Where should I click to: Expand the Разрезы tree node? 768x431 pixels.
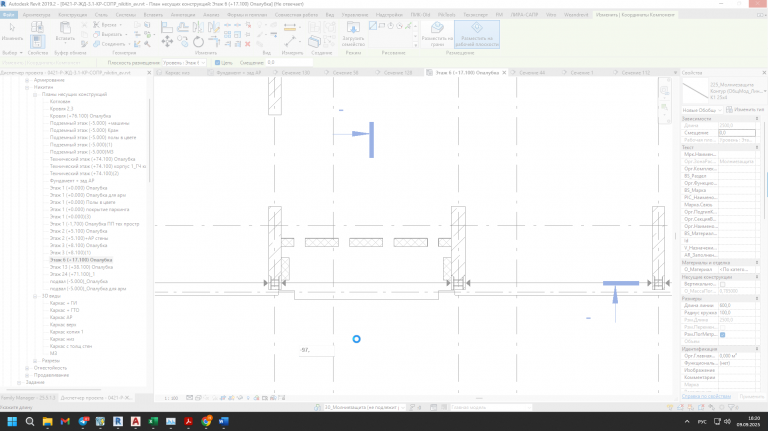(35, 361)
